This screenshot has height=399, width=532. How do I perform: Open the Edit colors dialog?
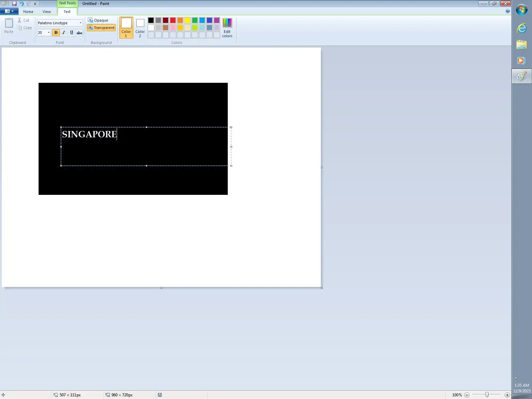pos(227,28)
